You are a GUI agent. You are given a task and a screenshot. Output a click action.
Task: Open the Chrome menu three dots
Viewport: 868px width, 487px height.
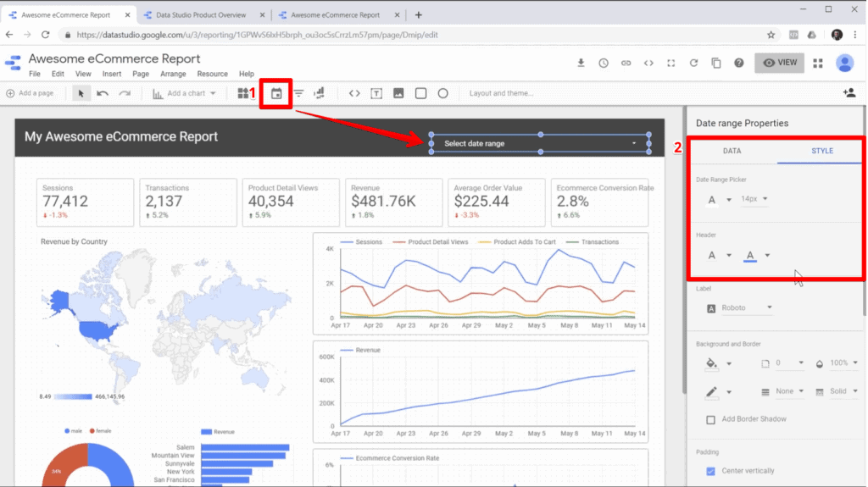pos(855,35)
